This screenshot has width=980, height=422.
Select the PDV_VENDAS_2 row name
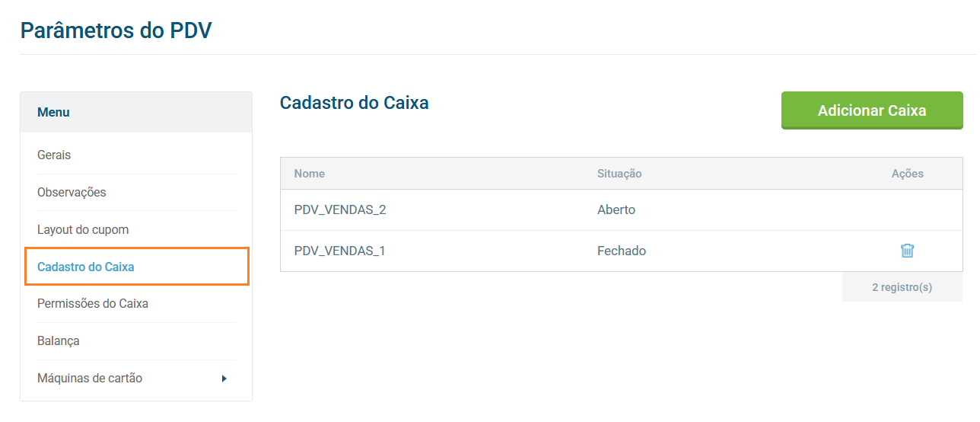[340, 209]
